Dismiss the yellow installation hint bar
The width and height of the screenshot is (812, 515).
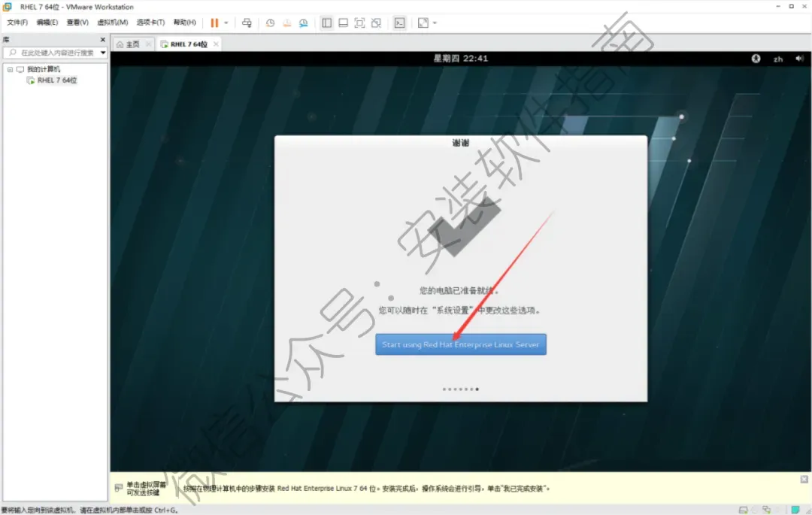[x=804, y=479]
